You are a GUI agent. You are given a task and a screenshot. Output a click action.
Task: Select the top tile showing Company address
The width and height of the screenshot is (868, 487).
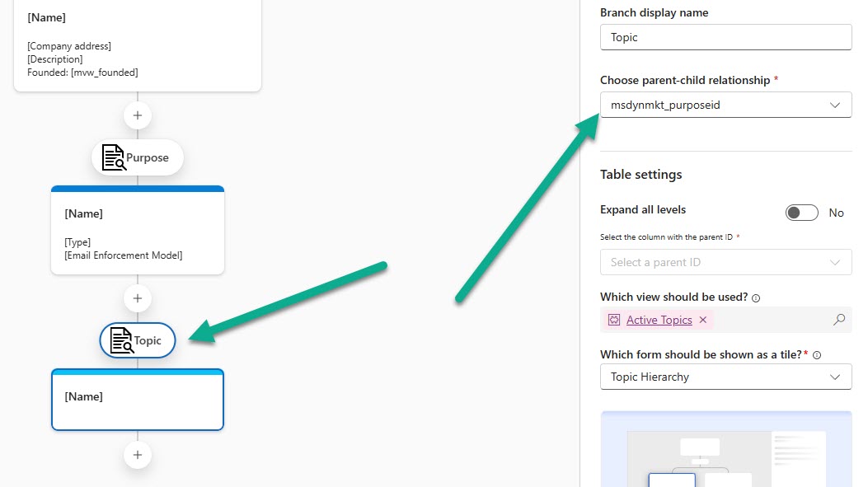click(x=138, y=45)
